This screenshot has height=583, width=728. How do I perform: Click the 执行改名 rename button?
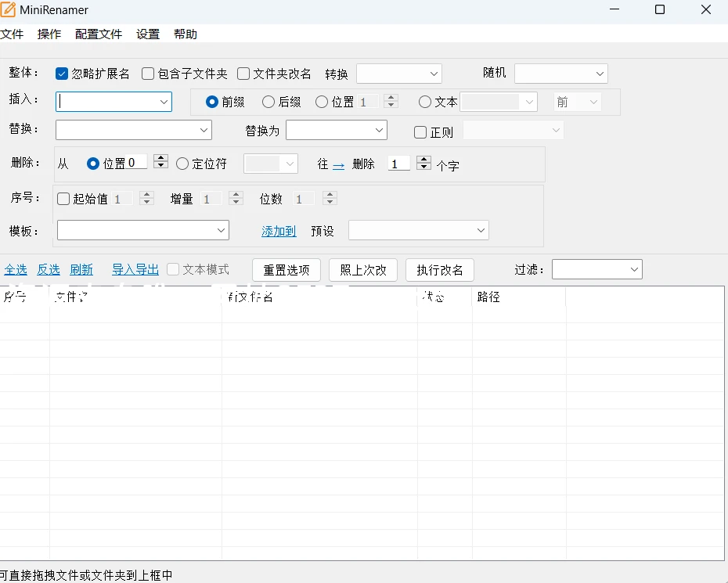point(439,269)
